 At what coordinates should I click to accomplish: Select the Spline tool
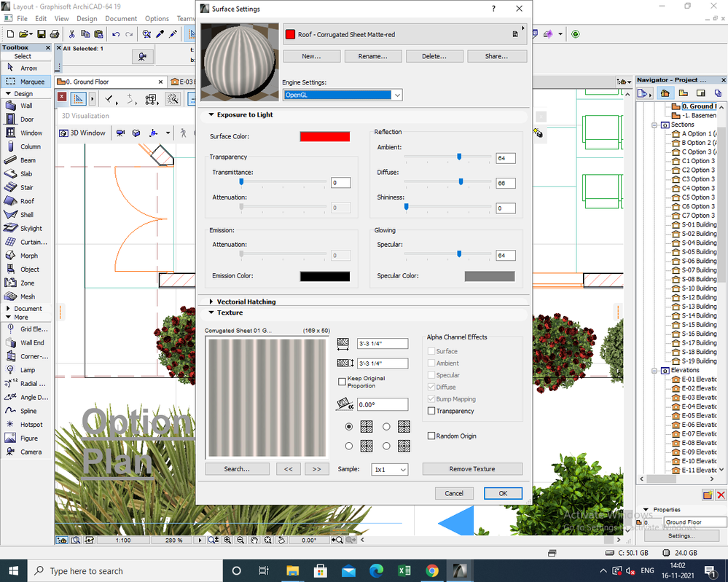[x=28, y=411]
